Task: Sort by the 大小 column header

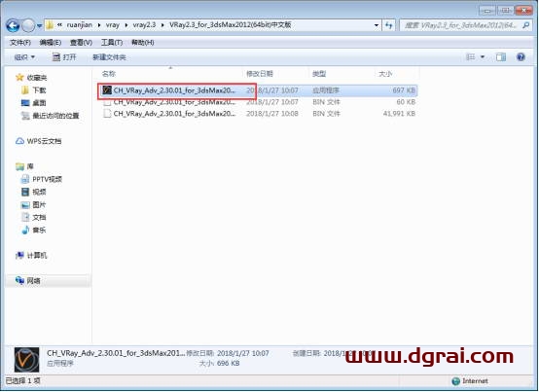Action: click(385, 74)
